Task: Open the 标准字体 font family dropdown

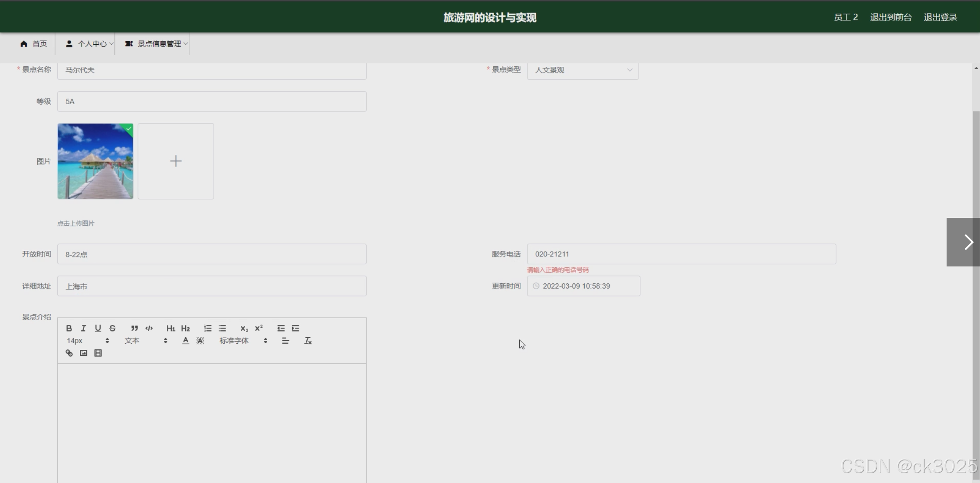Action: pyautogui.click(x=243, y=341)
